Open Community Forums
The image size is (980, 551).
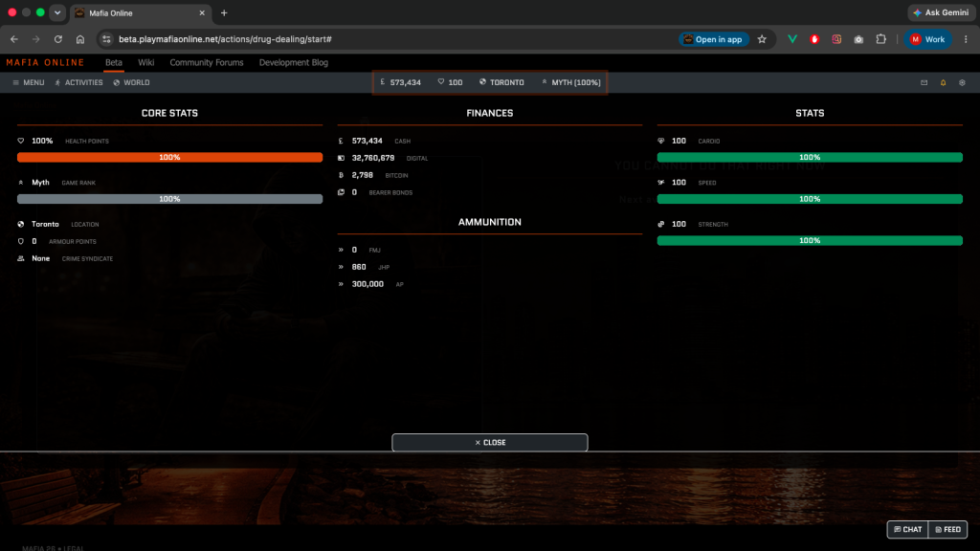tap(207, 62)
